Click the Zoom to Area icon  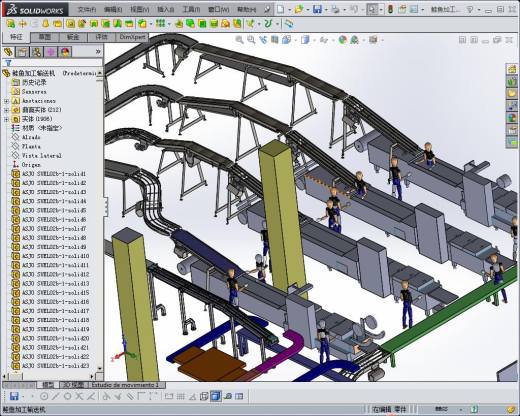click(251, 40)
